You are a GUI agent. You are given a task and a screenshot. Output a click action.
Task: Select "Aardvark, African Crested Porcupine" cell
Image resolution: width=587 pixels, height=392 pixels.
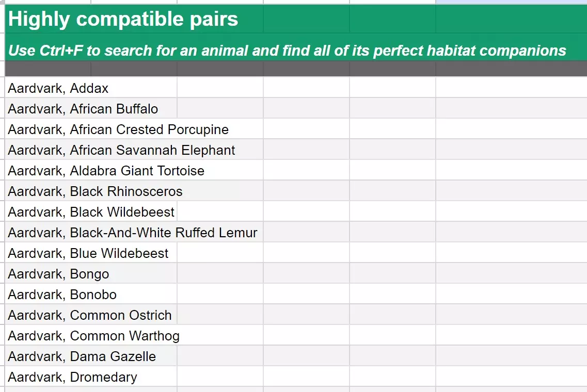click(x=118, y=129)
